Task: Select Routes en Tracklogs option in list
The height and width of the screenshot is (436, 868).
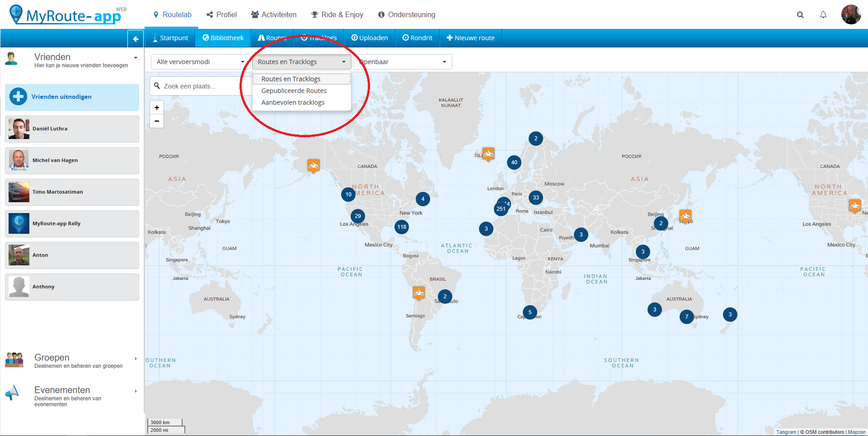Action: coord(302,79)
